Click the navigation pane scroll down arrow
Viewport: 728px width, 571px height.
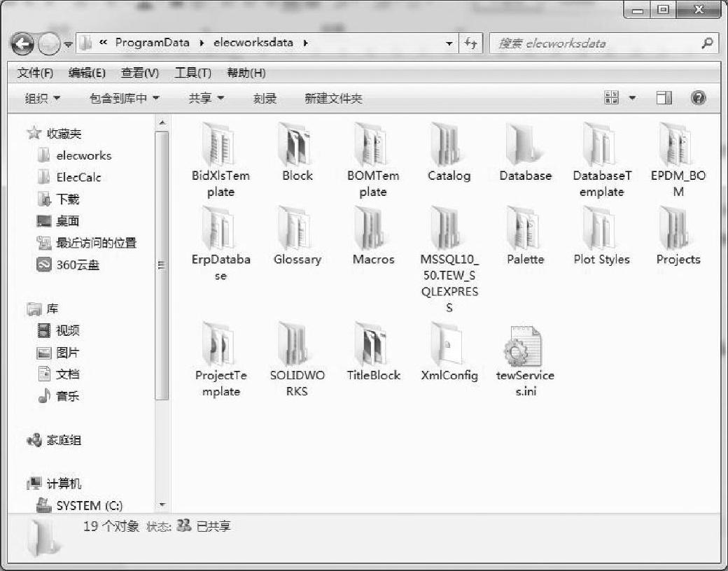162,505
